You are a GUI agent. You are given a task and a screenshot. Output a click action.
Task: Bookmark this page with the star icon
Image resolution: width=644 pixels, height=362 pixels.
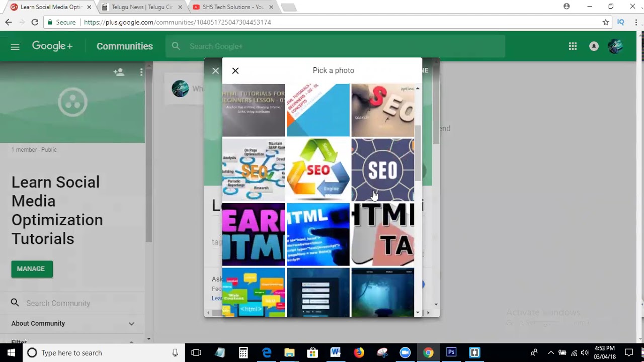point(606,22)
